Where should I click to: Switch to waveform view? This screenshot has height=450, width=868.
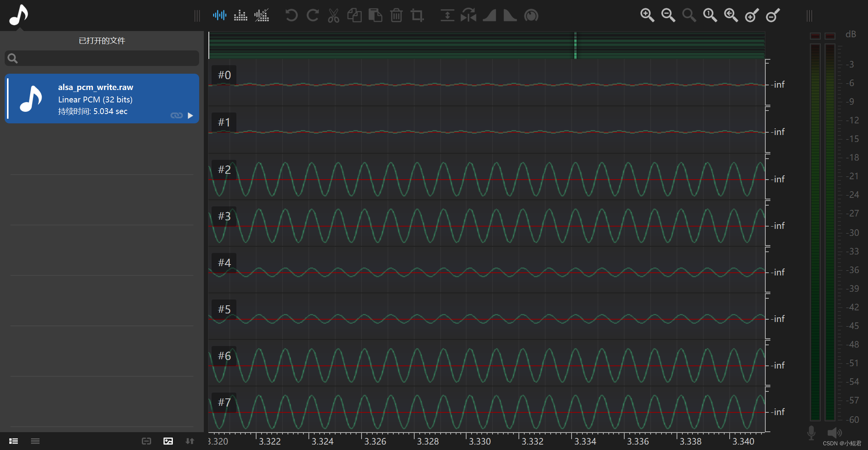pyautogui.click(x=220, y=16)
